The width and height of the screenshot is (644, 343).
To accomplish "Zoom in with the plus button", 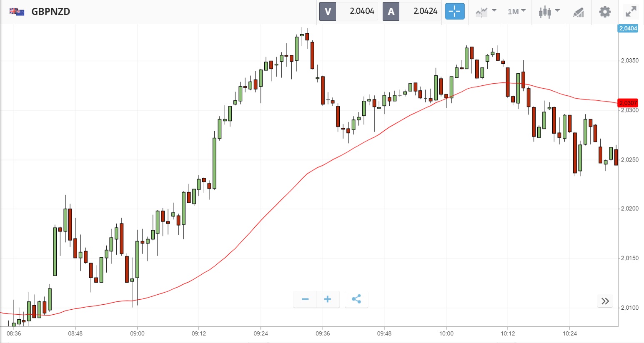I will [x=328, y=299].
